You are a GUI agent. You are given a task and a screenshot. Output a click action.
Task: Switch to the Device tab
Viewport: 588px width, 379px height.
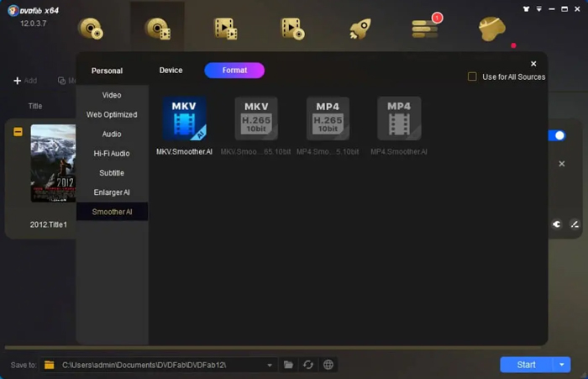171,71
